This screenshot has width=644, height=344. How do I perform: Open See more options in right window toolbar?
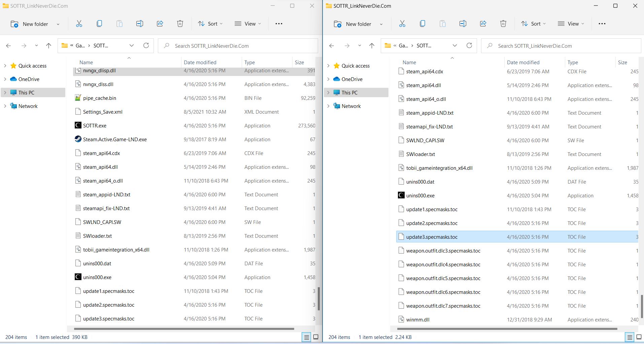602,24
